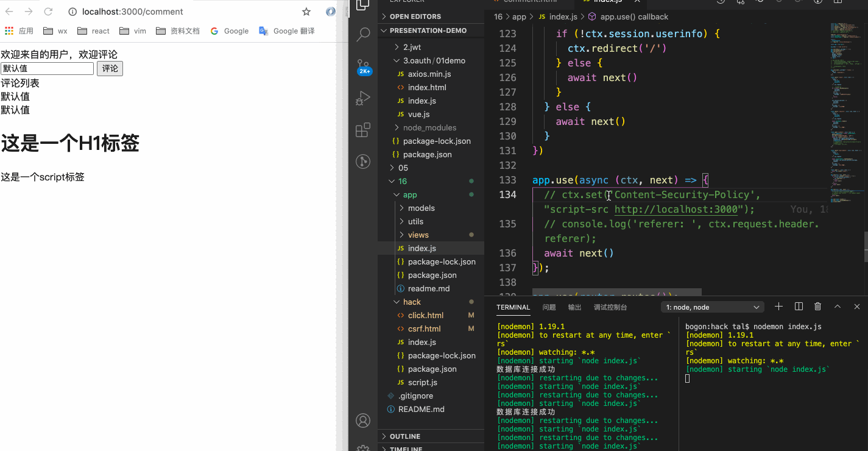Open the Run and Debug view
This screenshot has width=868, height=451.
pos(363,98)
